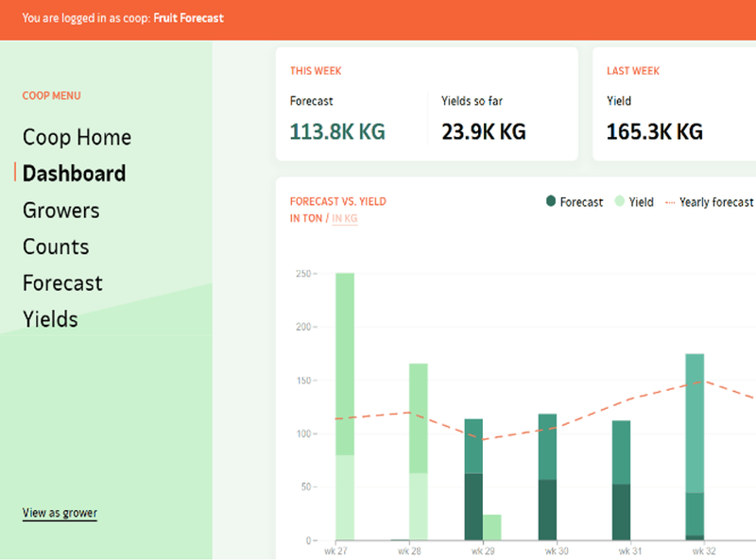The width and height of the screenshot is (756, 560).
Task: Navigate to Forecast in the sidebar
Action: pos(62,283)
